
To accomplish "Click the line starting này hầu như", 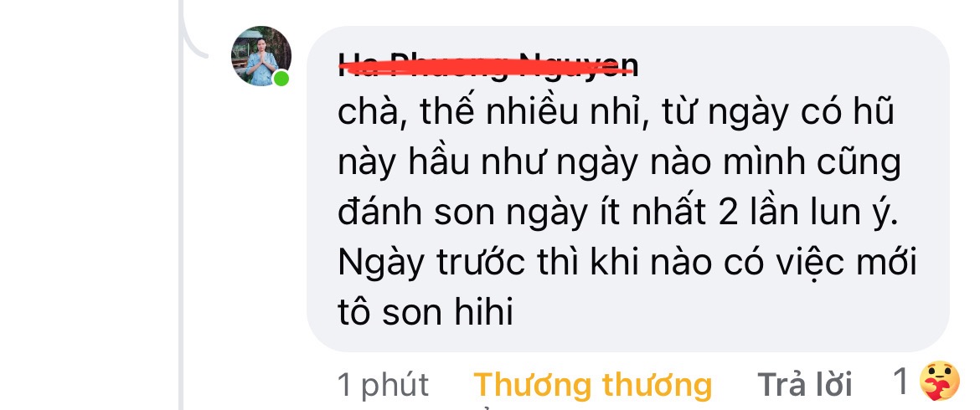I will [x=619, y=163].
